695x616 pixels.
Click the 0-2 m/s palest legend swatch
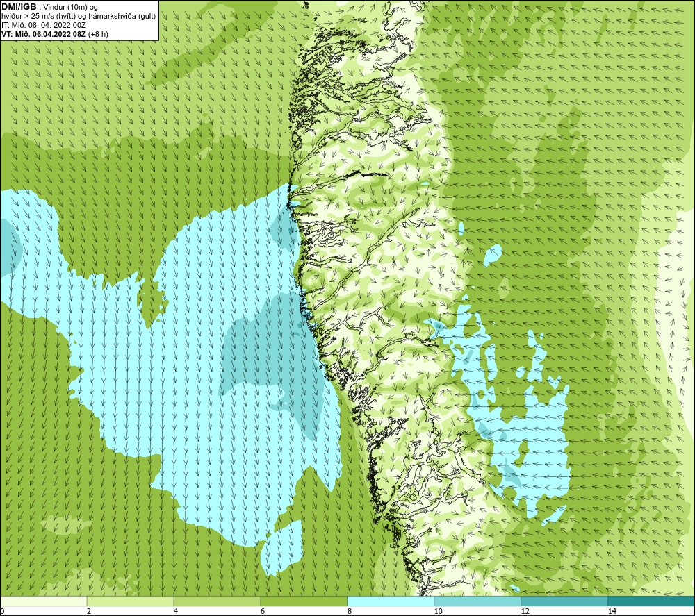tap(43, 601)
